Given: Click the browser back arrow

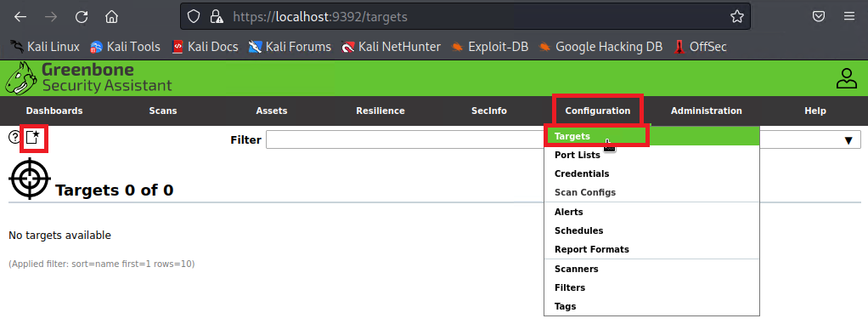Looking at the screenshot, I should coord(20,17).
